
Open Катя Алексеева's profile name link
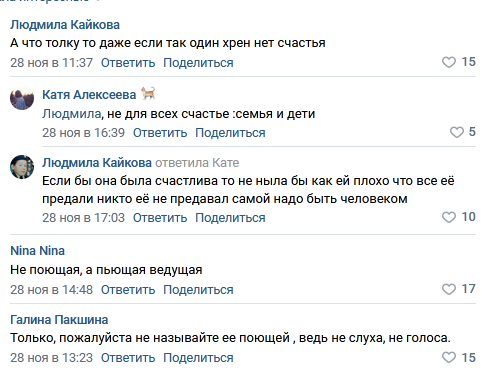(89, 95)
